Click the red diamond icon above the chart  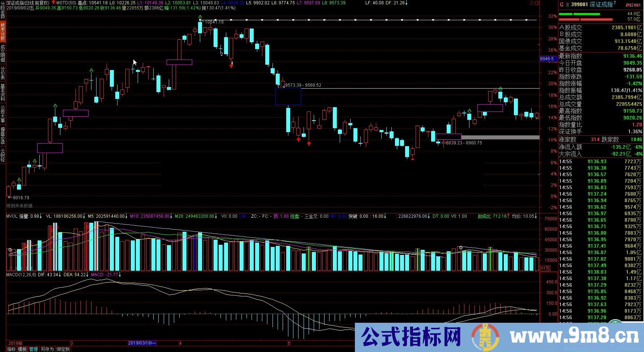[x=532, y=3]
